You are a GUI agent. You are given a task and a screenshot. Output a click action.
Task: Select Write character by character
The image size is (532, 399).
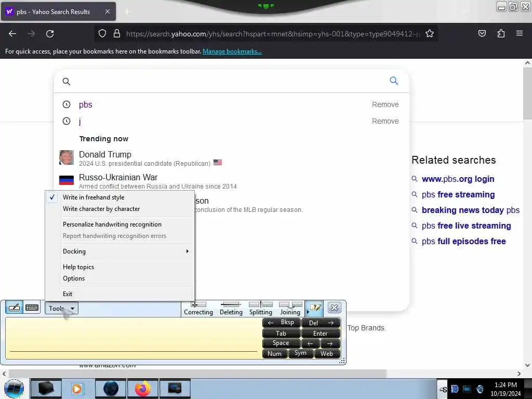tap(119, 209)
